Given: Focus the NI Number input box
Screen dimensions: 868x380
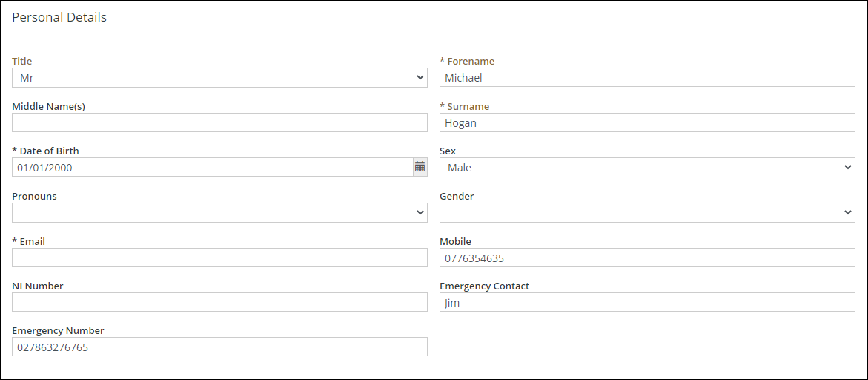Looking at the screenshot, I should (219, 302).
